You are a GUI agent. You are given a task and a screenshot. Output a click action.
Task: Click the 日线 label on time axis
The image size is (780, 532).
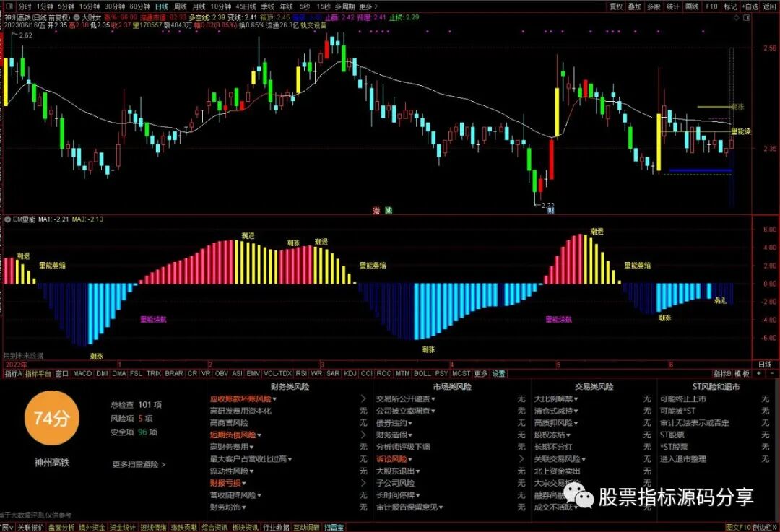pos(765,365)
